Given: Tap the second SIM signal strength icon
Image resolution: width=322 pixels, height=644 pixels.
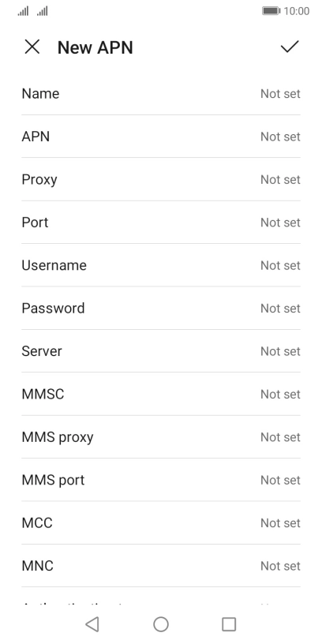Looking at the screenshot, I should point(43,11).
